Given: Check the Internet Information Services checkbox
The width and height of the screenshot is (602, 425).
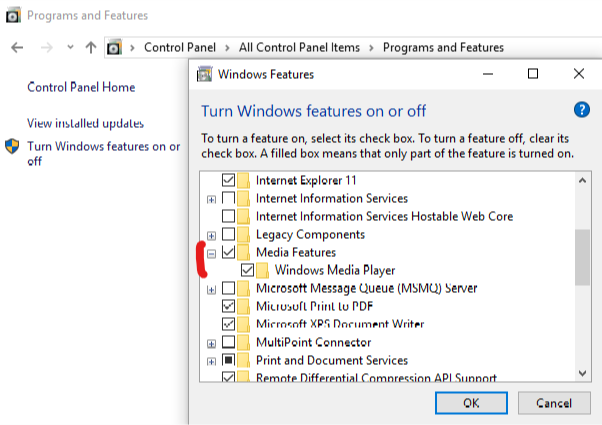Looking at the screenshot, I should [x=228, y=198].
